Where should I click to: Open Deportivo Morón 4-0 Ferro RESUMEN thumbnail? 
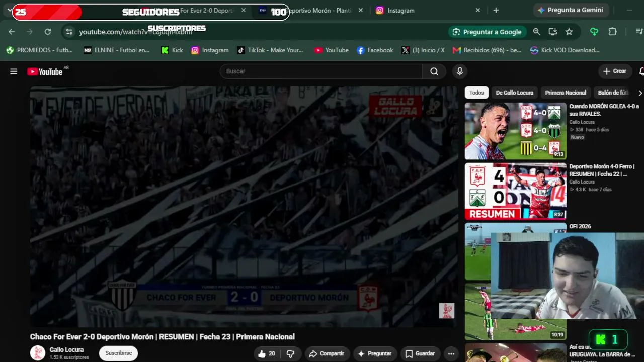click(x=515, y=191)
